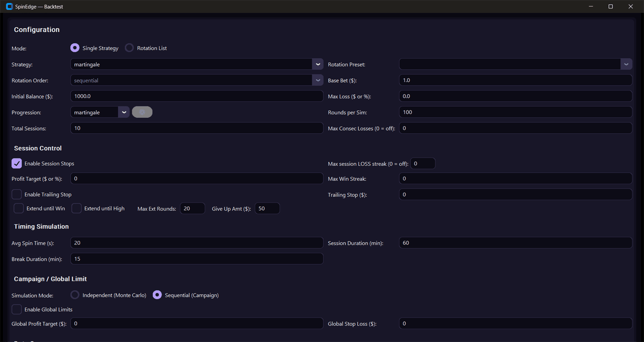644x342 pixels.
Task: Focus the Break Duration (min) field
Action: 197,259
